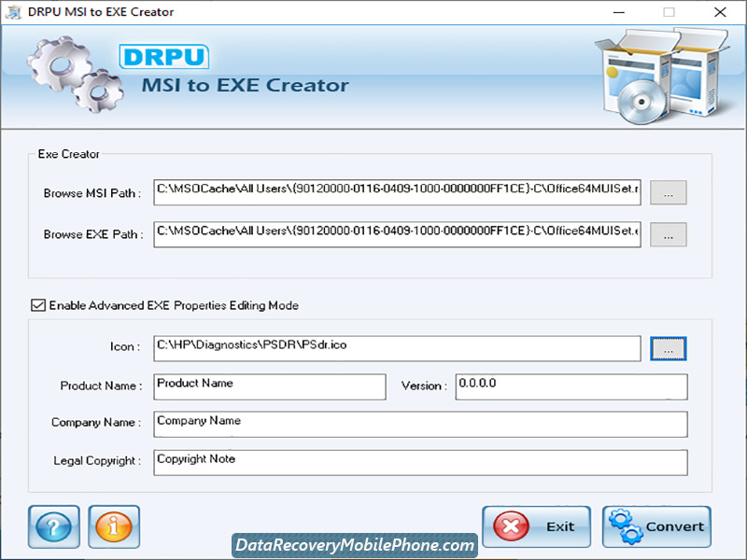This screenshot has height=560, width=747.
Task: Click the DRPU application icon in title bar
Action: click(13, 12)
